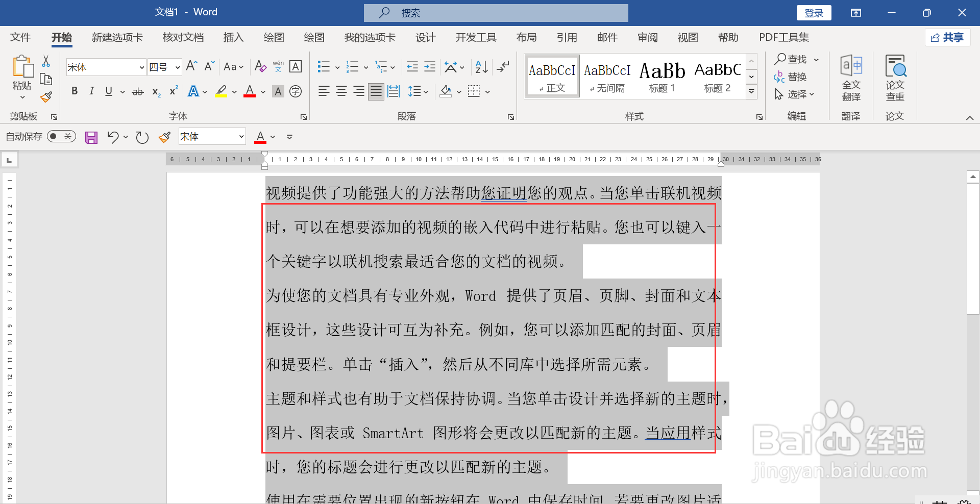The image size is (980, 504).
Task: Expand the numbering list dropdown arrow
Action: (366, 67)
